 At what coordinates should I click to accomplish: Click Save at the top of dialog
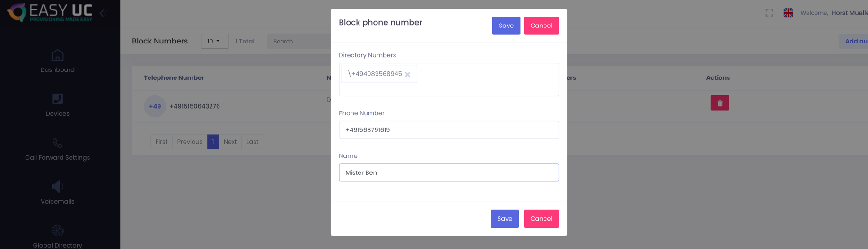(506, 26)
